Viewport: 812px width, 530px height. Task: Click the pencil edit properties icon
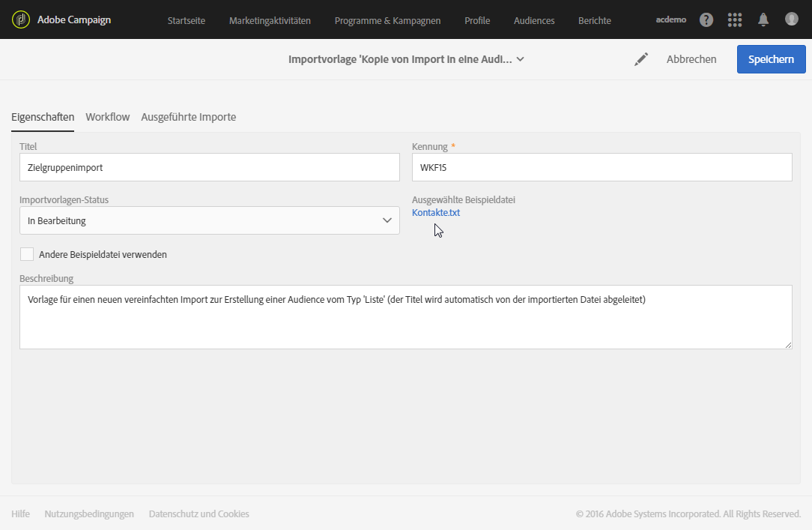tap(641, 59)
